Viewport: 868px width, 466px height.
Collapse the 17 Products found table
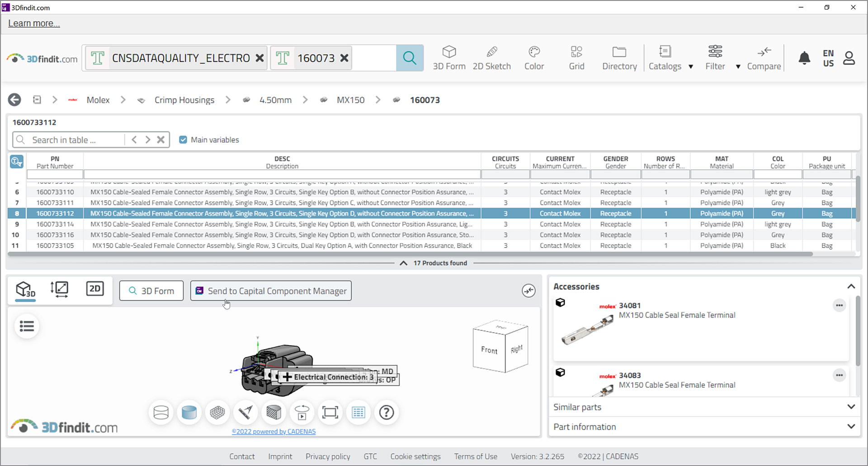tap(404, 263)
